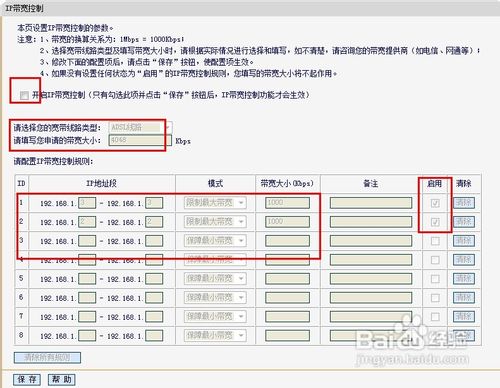500x388 pixels.
Task: Check the enable checkbox in row 4
Action: [435, 260]
